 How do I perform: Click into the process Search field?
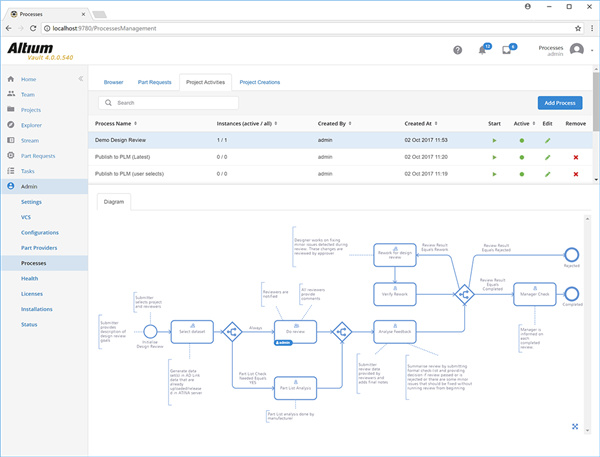[170, 102]
